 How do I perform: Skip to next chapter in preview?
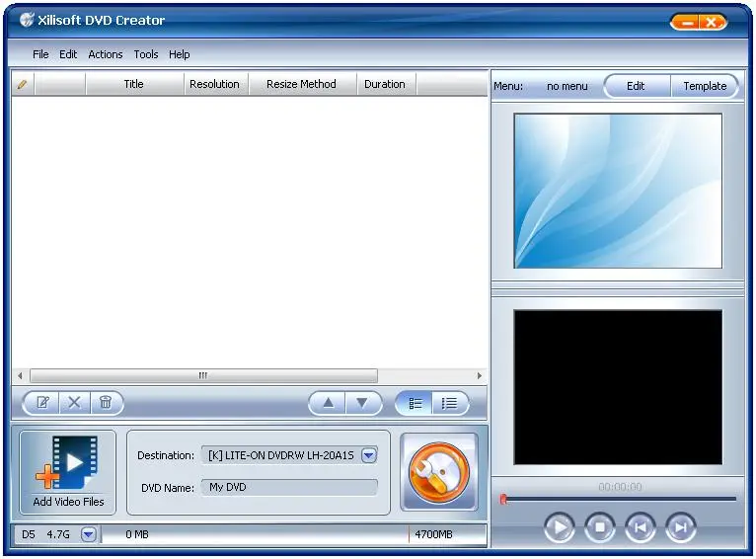pos(681,527)
